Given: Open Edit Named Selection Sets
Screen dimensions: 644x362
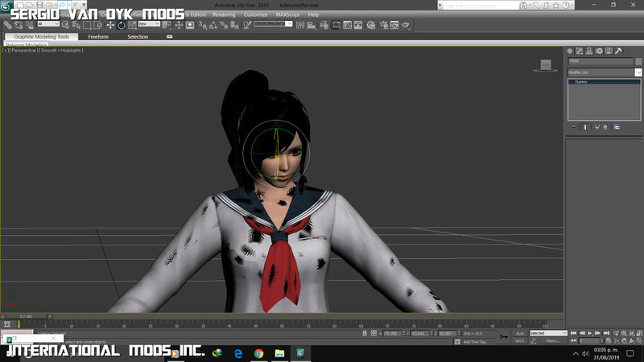Looking at the screenshot, I should coord(247,25).
